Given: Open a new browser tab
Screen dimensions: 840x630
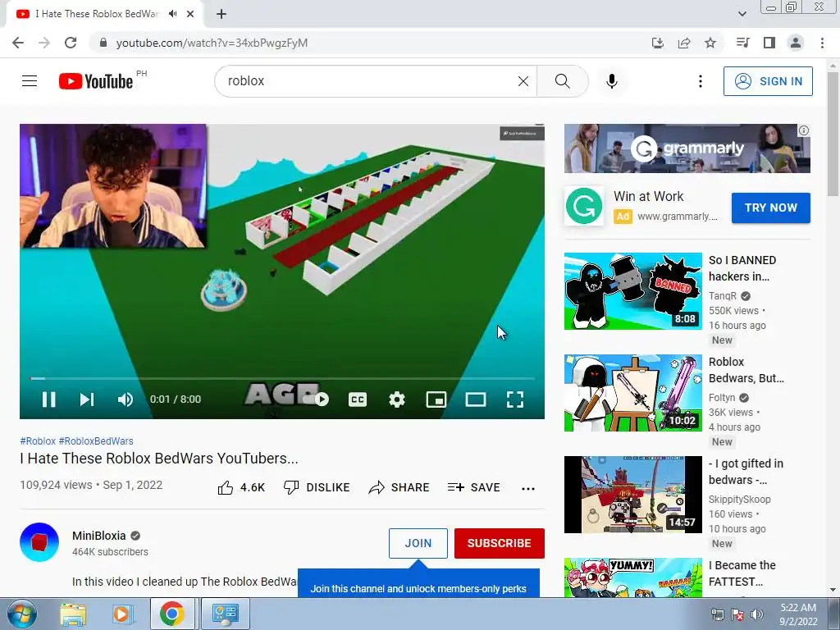Looking at the screenshot, I should (x=221, y=14).
